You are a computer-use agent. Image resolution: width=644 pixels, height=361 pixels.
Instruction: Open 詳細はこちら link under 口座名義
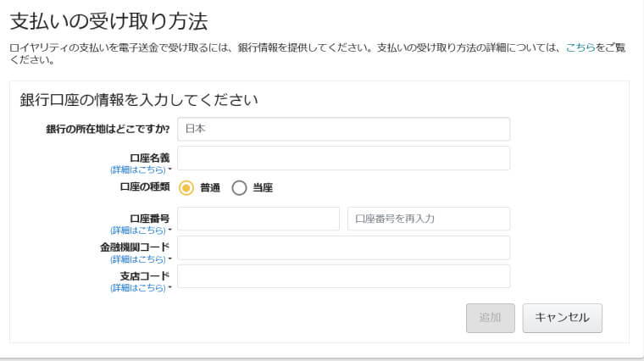(x=138, y=169)
